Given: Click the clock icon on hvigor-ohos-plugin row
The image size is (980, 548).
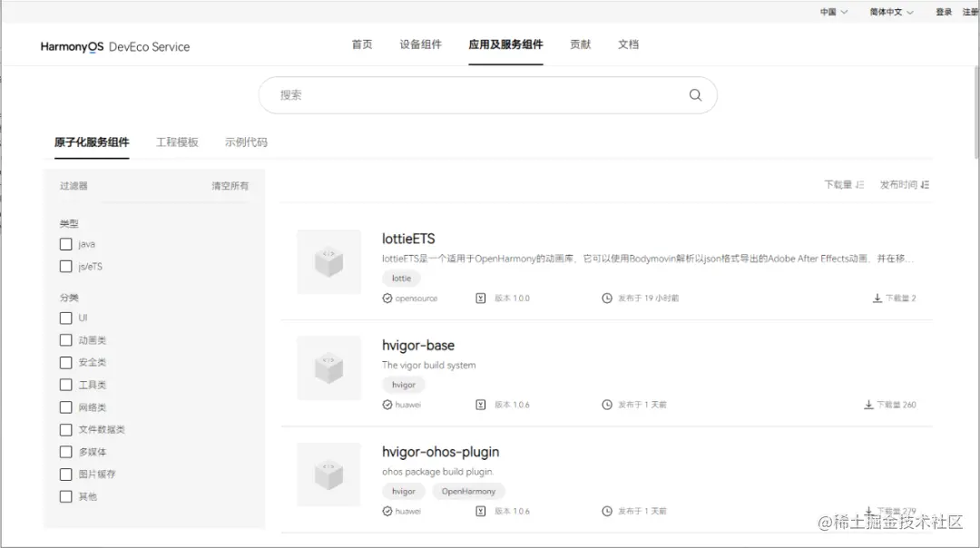Looking at the screenshot, I should point(607,511).
